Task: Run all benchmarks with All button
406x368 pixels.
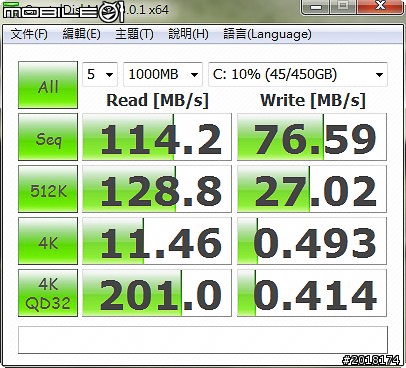Action: click(x=48, y=85)
